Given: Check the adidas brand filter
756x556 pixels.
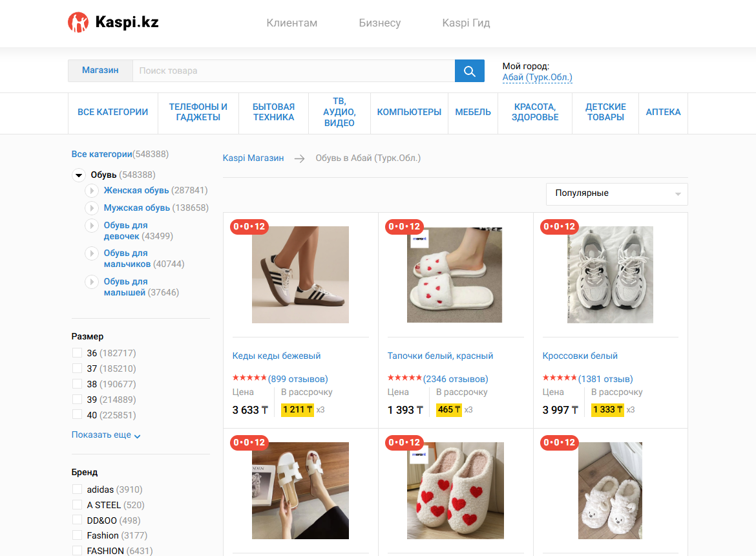Looking at the screenshot, I should (x=77, y=489).
